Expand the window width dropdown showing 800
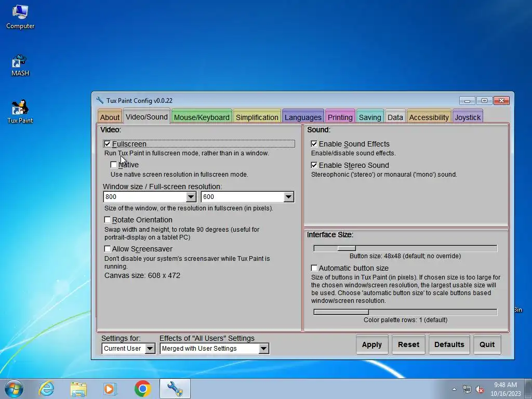Image resolution: width=532 pixels, height=399 pixels. pyautogui.click(x=191, y=197)
